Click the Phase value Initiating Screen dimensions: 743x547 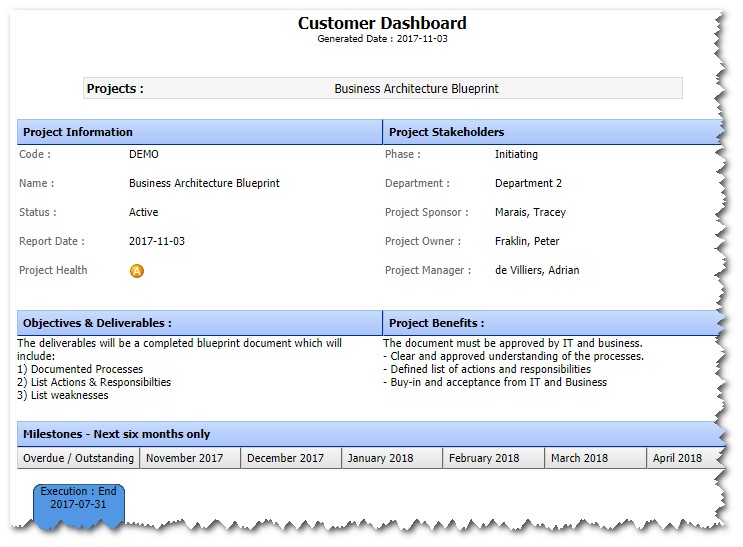click(x=516, y=155)
